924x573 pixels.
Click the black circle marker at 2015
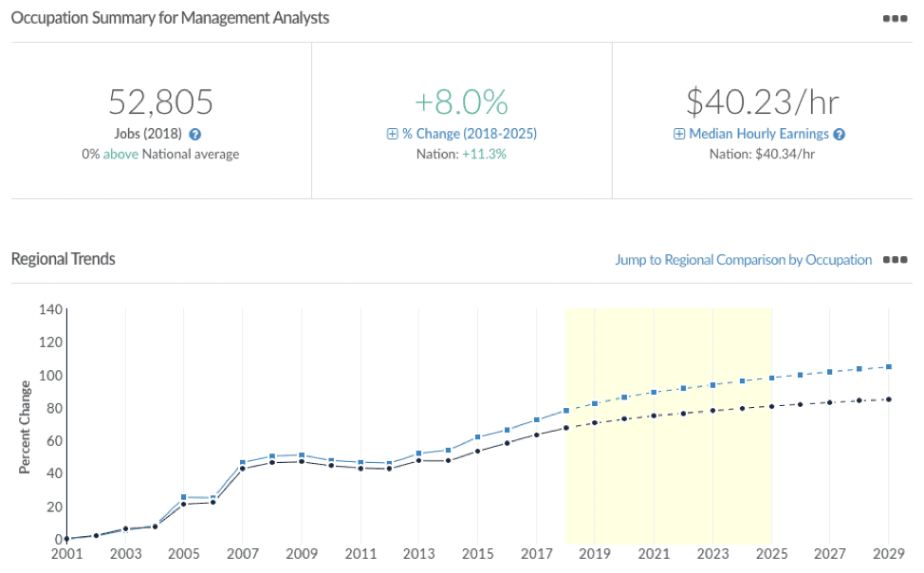coord(478,451)
